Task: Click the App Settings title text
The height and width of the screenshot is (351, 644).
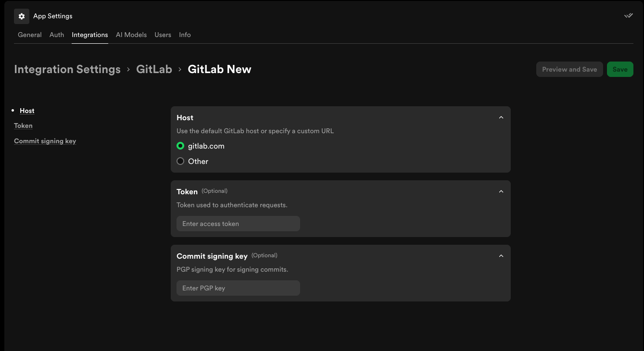Action: [x=53, y=16]
